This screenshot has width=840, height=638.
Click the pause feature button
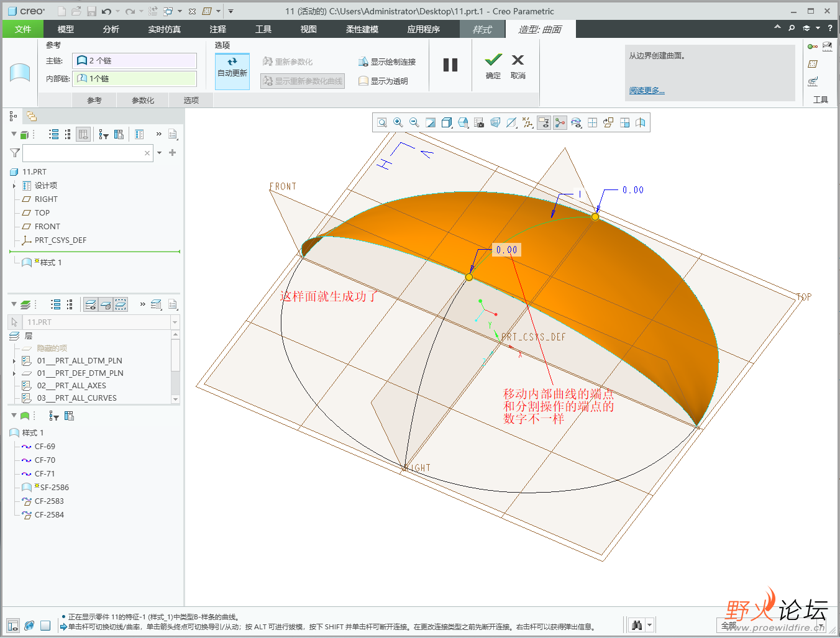tap(450, 65)
